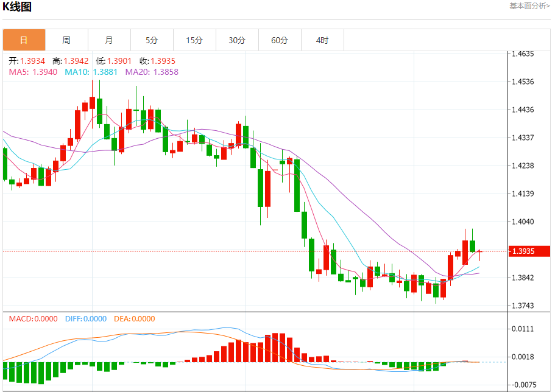The width and height of the screenshot is (555, 392).
Task: Click the MA20: 1.3858 legend
Action: 152,72
